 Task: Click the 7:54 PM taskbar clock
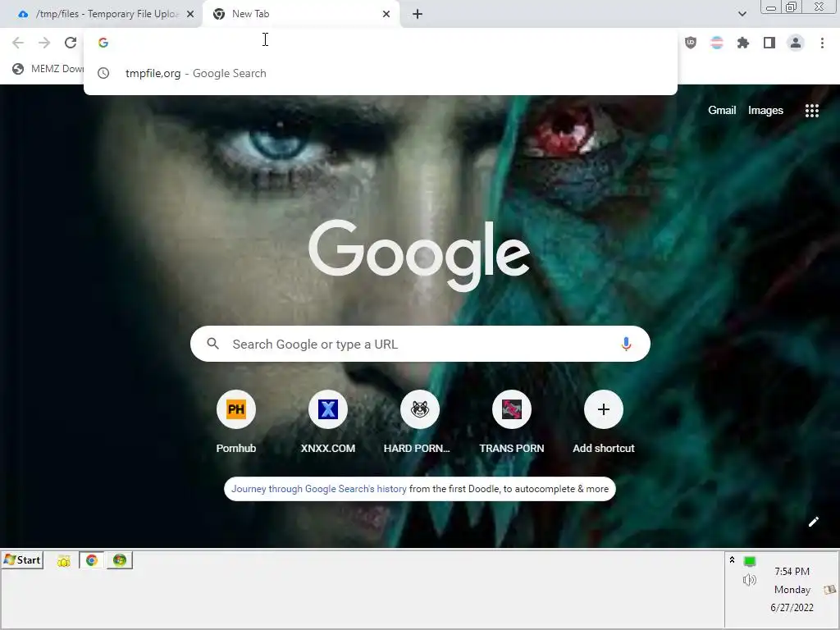792,572
